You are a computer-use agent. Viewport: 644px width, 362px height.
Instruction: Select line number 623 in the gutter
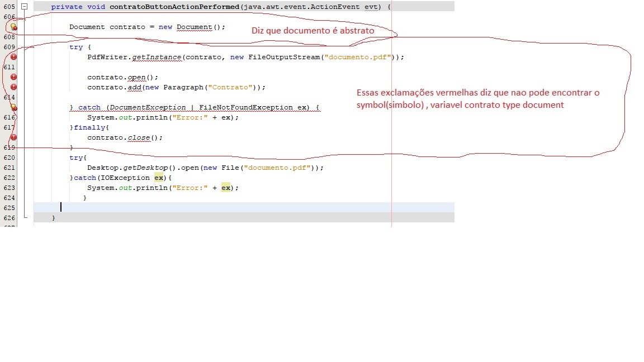click(9, 188)
